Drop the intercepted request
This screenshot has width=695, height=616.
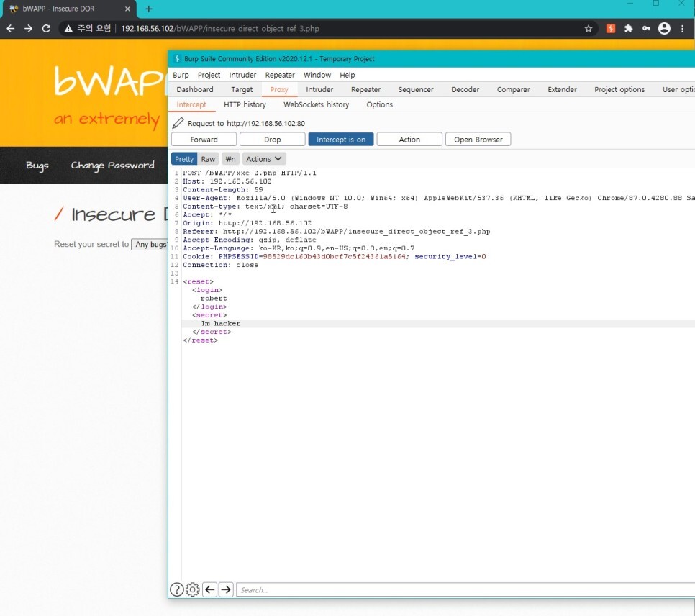[x=272, y=140]
